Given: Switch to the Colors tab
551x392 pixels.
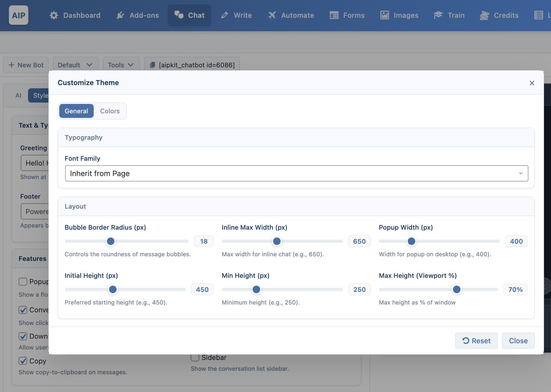Looking at the screenshot, I should (110, 111).
